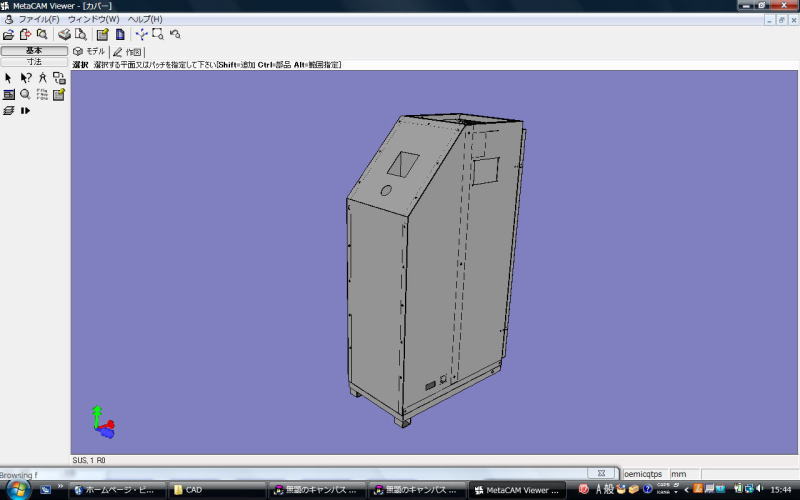Click the swap parts icon with curved arrows

pos(59,78)
